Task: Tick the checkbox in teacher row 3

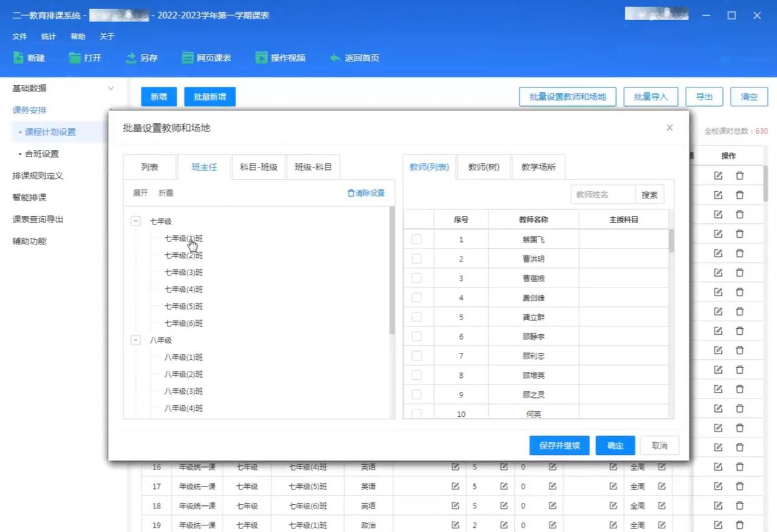Action: coord(416,278)
